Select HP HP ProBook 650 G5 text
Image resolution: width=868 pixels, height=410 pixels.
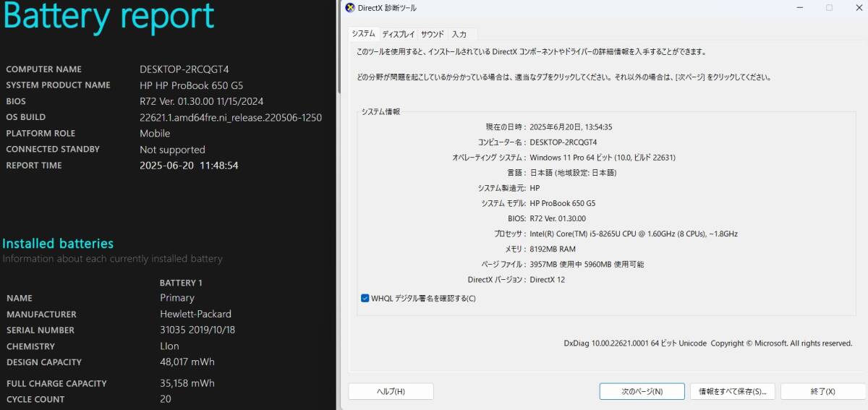click(191, 85)
